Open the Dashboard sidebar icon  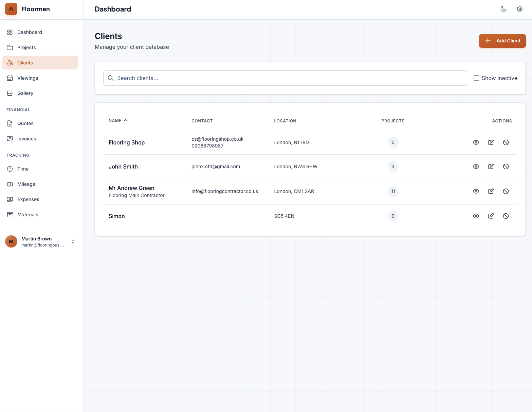pyautogui.click(x=10, y=32)
